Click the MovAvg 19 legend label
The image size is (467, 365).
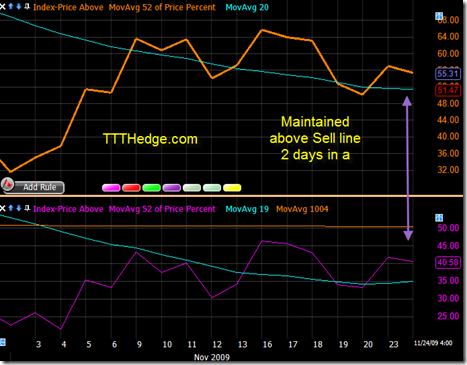(247, 209)
